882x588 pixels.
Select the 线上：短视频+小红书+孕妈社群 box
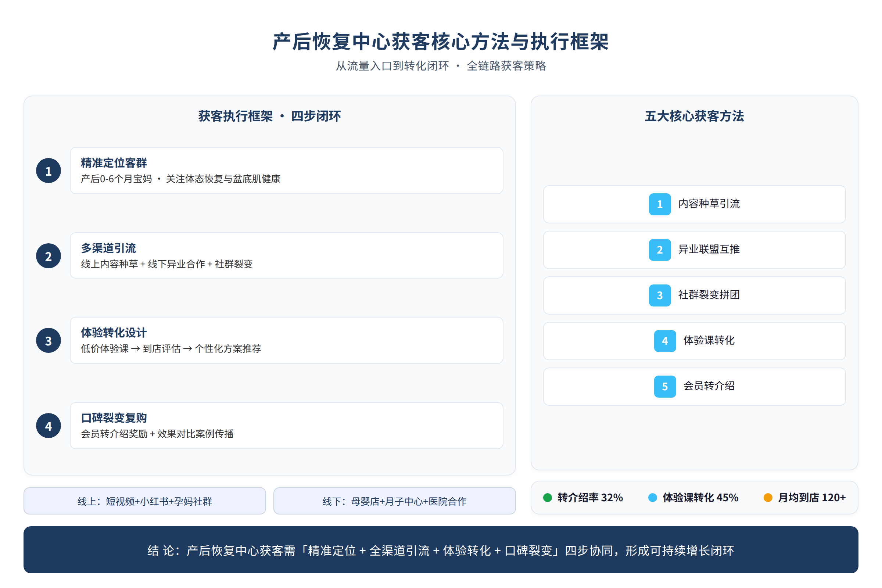[145, 501]
